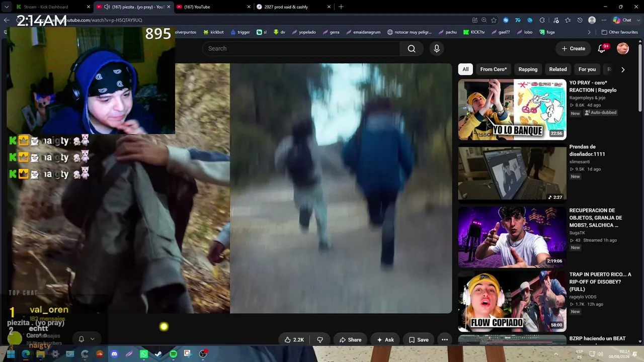Open the fuga bookmark
This screenshot has height=362, width=644.
tap(546, 32)
